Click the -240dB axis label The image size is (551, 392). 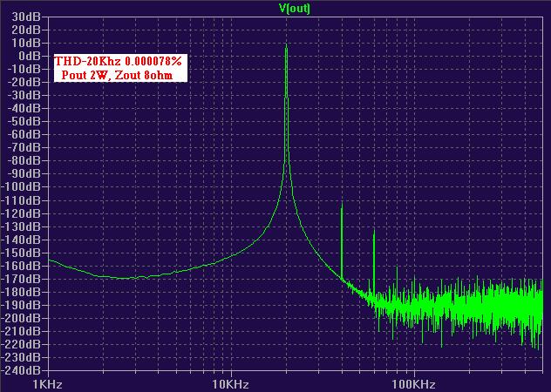[x=21, y=370]
